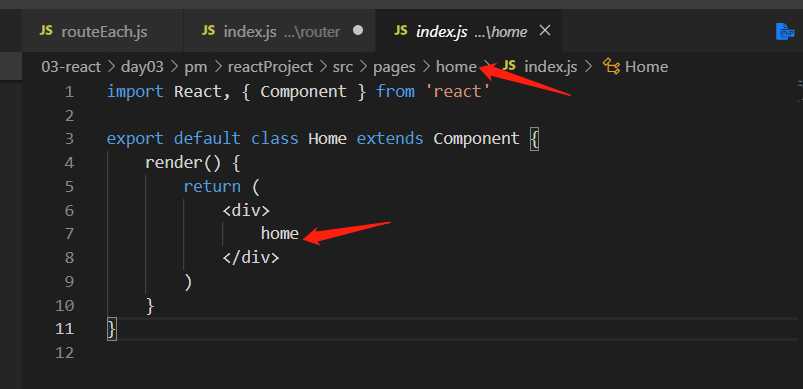Screen dimensions: 803x389
Task: Click 'home' text on line 7
Action: (x=280, y=233)
